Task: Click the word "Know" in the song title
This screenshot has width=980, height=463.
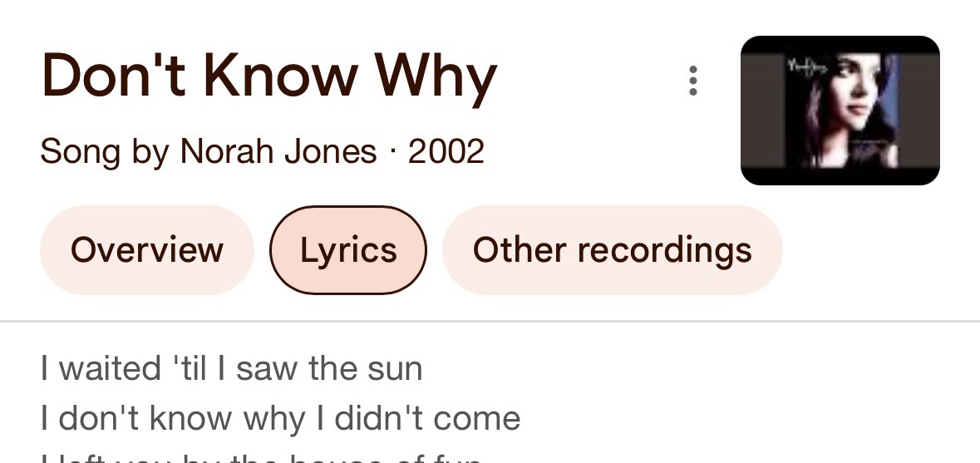Action: [280, 76]
